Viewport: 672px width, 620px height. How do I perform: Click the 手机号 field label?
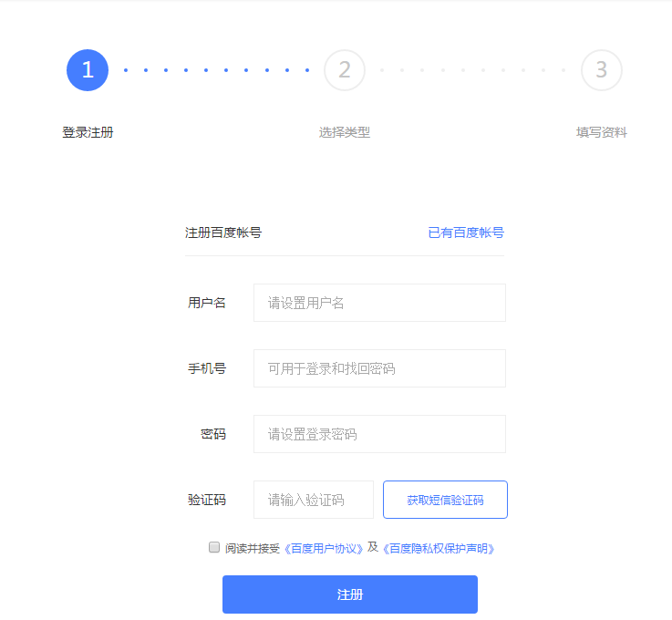tap(207, 368)
